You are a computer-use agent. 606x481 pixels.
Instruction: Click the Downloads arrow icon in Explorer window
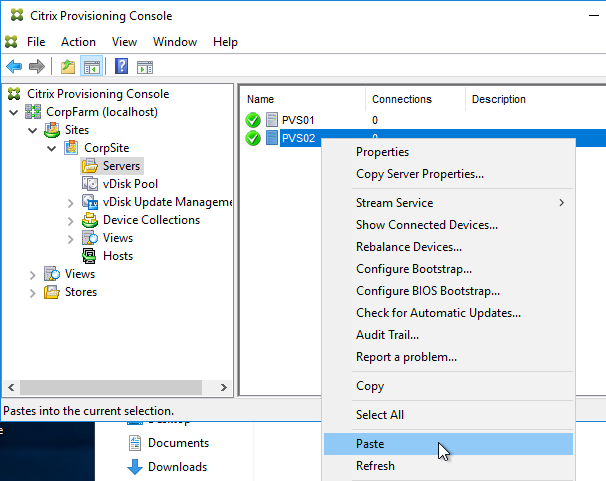(x=135, y=467)
